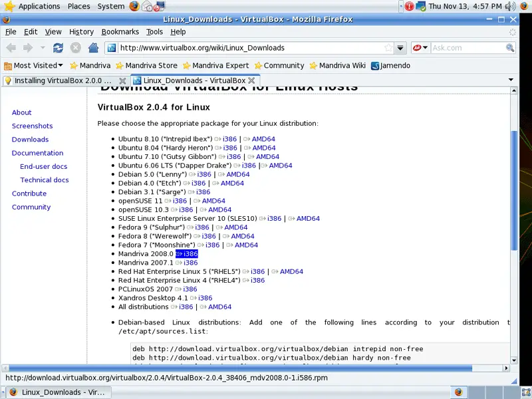
Task: Go forward using the Forward arrow
Action: click(28, 48)
